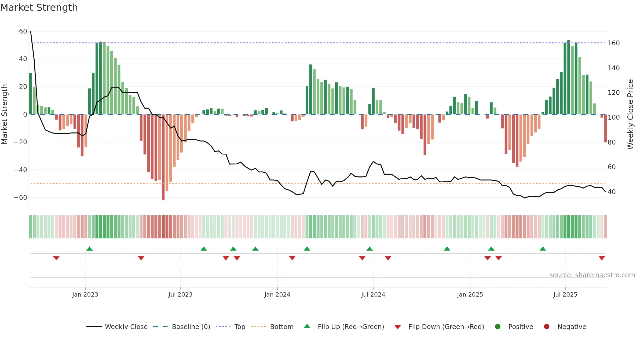Click the Flip Up green triangle legend icon

click(307, 326)
